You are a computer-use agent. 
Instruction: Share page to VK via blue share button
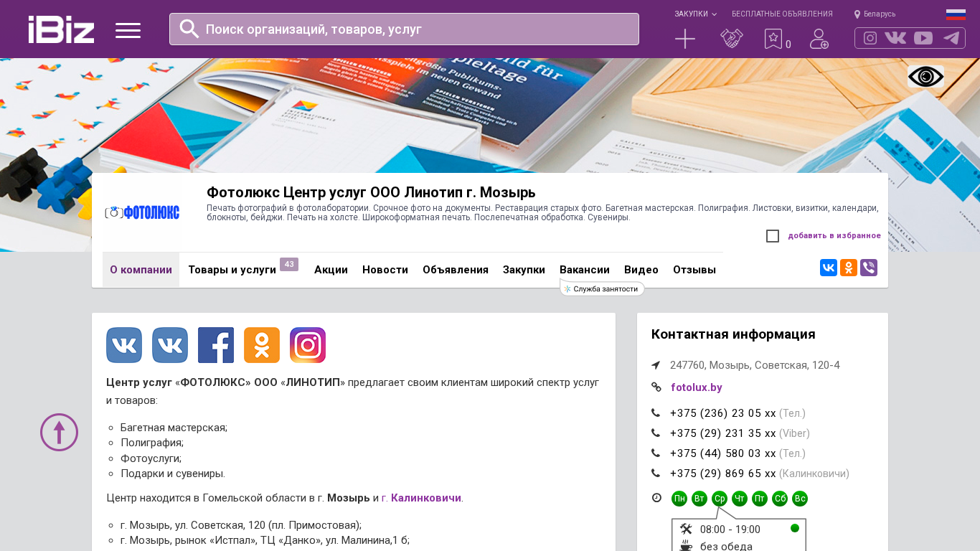tap(829, 268)
